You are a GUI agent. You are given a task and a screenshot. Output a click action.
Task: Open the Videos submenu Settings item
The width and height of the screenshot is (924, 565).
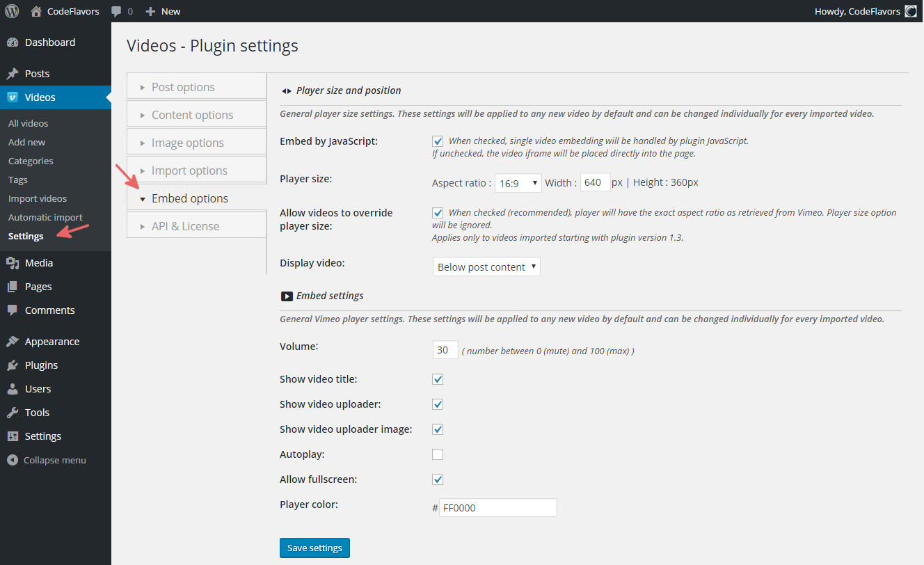[26, 236]
